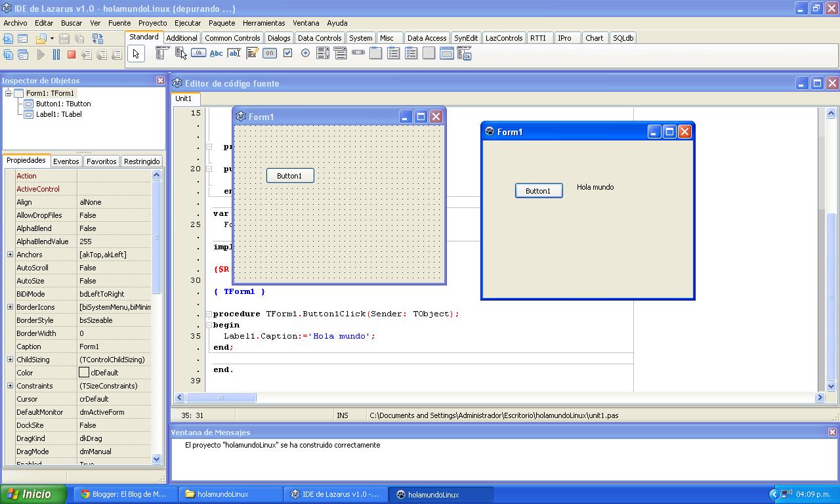The height and width of the screenshot is (504, 840).
Task: Switch to the Data Access palette tab
Action: tap(427, 38)
